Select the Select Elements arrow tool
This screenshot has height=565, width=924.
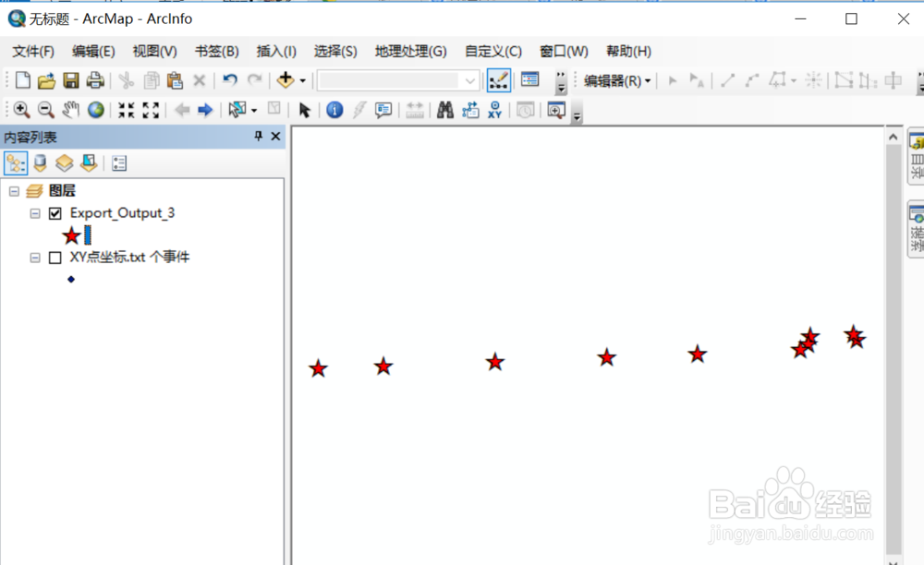tap(305, 110)
